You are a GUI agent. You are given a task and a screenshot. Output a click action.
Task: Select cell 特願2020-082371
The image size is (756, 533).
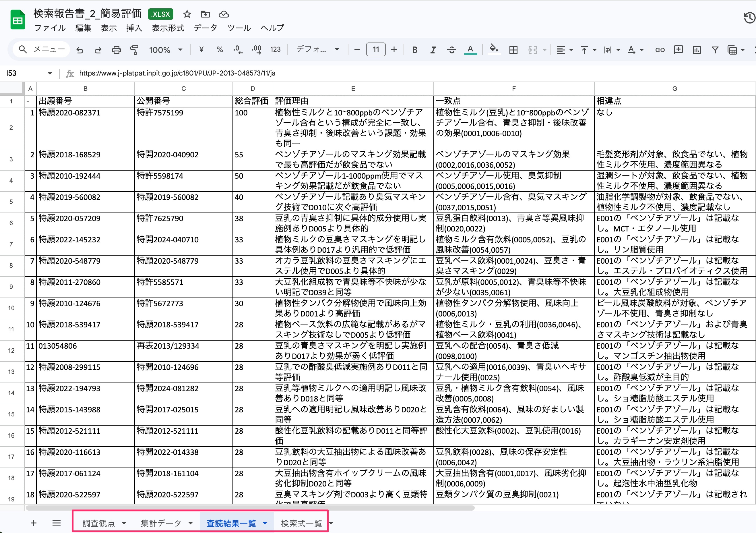[85, 128]
